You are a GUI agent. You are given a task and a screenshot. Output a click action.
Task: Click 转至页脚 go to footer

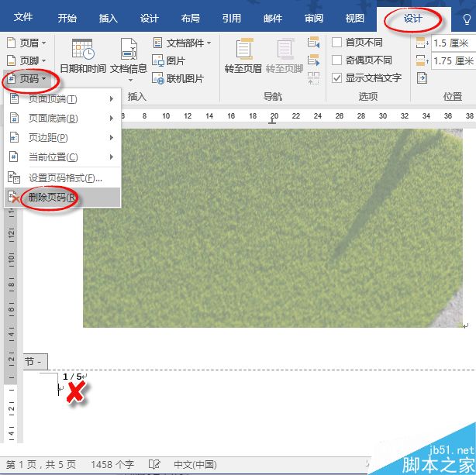click(285, 56)
